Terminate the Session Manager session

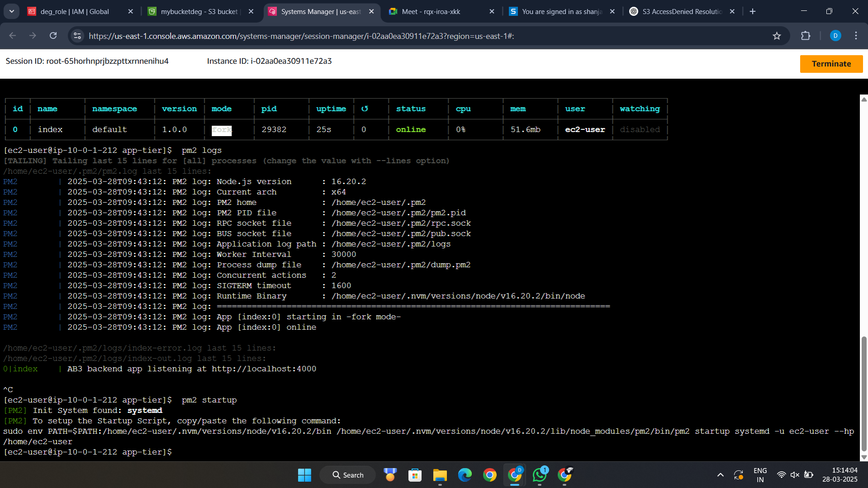[831, 64]
